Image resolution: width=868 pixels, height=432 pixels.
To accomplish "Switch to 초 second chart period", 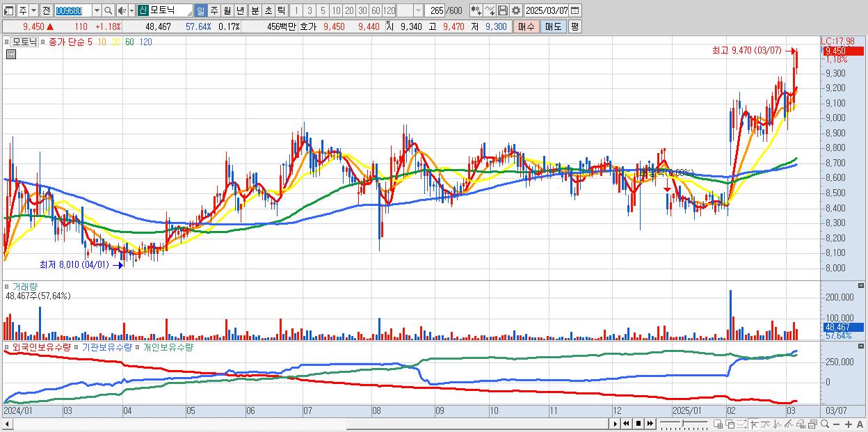I will 268,10.
